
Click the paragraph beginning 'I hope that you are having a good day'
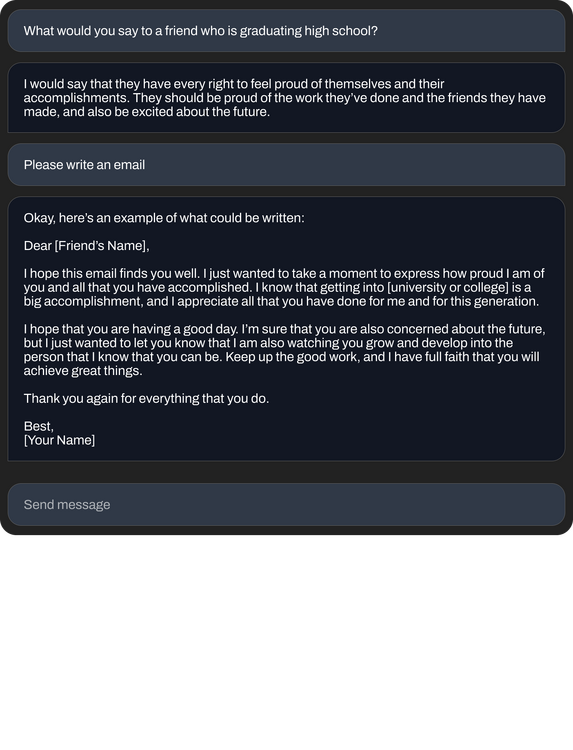[285, 350]
